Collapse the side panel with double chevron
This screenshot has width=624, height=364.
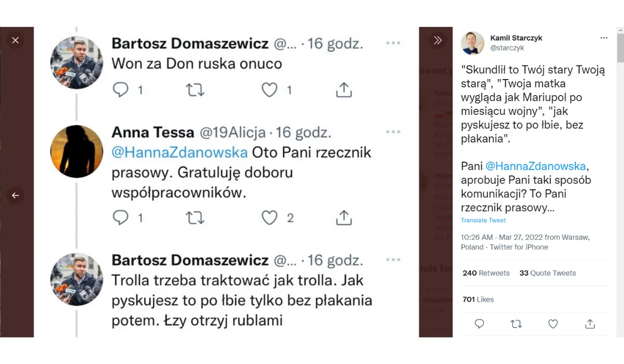(x=437, y=40)
